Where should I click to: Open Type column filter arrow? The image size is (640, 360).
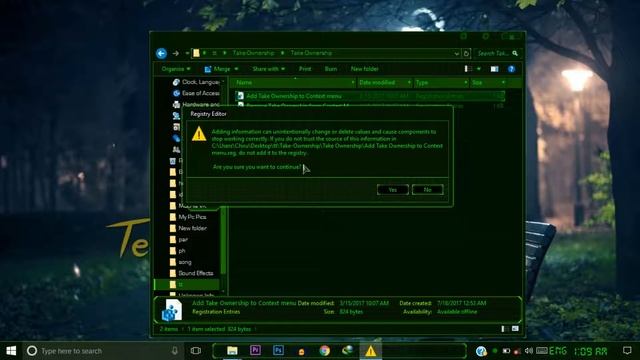[465, 82]
